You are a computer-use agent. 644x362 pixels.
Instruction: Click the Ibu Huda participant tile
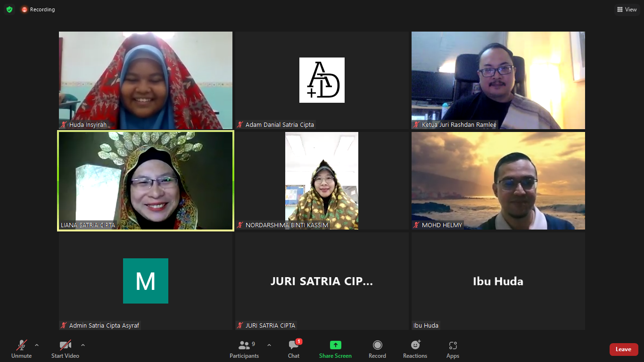tap(498, 281)
